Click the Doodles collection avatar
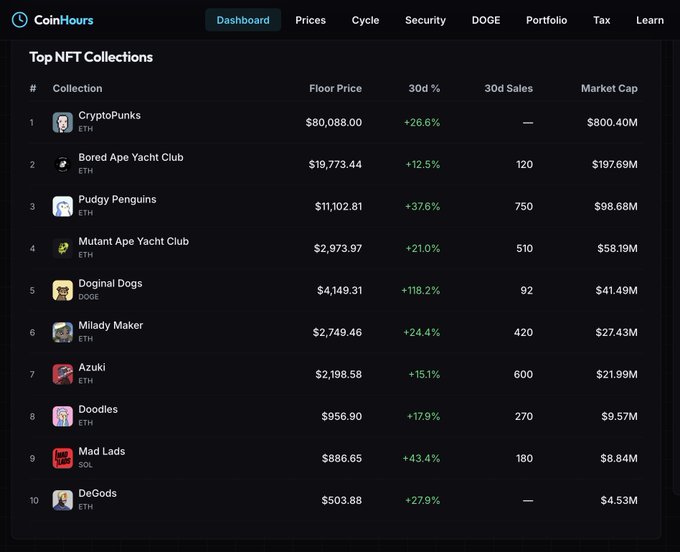The width and height of the screenshot is (680, 552). coord(62,416)
